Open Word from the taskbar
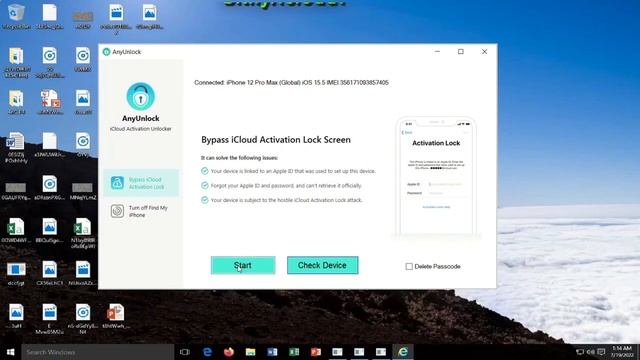 pos(272,352)
